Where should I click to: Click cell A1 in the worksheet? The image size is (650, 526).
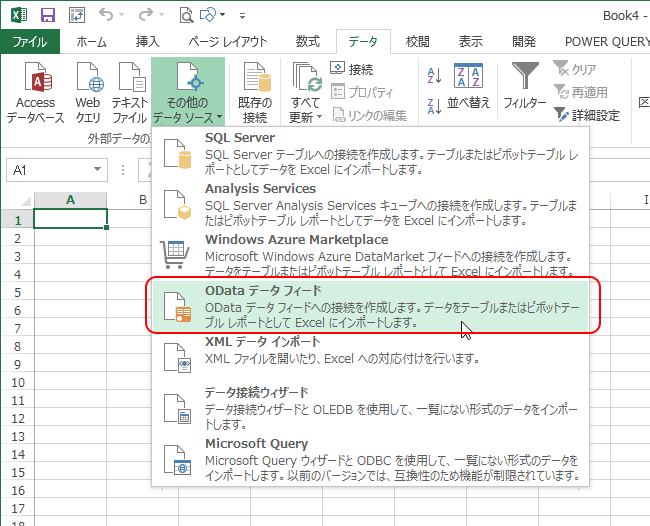(70, 219)
